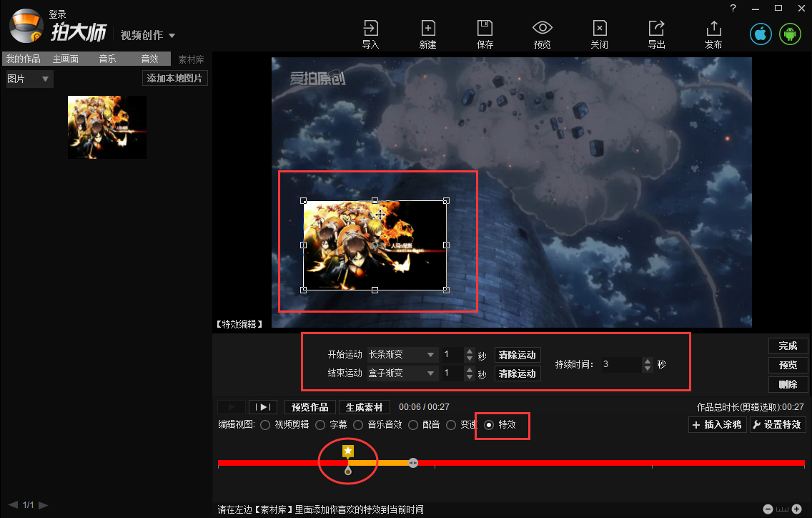Open the 素材库 material library tab
Screen dimensions: 812x518
190,59
